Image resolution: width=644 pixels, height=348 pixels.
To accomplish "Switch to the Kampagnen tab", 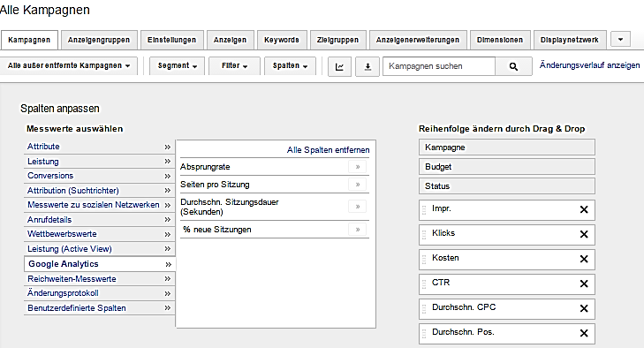I will [29, 40].
